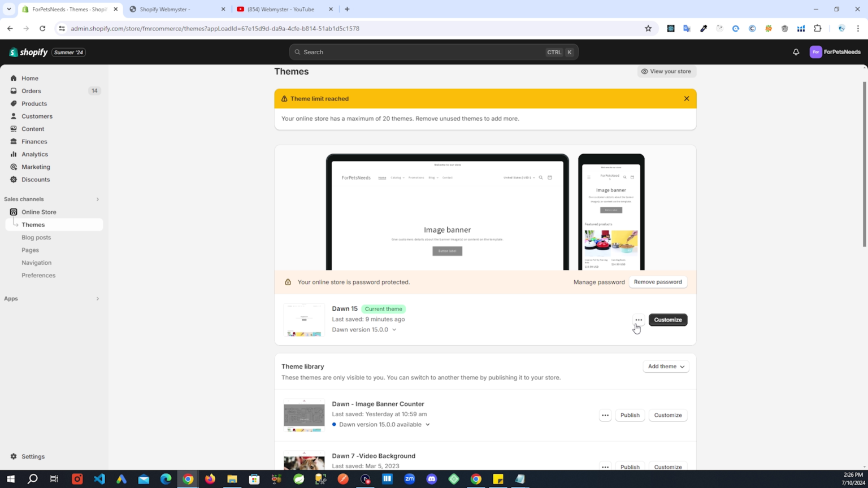This screenshot has height=488, width=868.
Task: Dismiss the Theme limit reached banner
Action: pyautogui.click(x=687, y=99)
